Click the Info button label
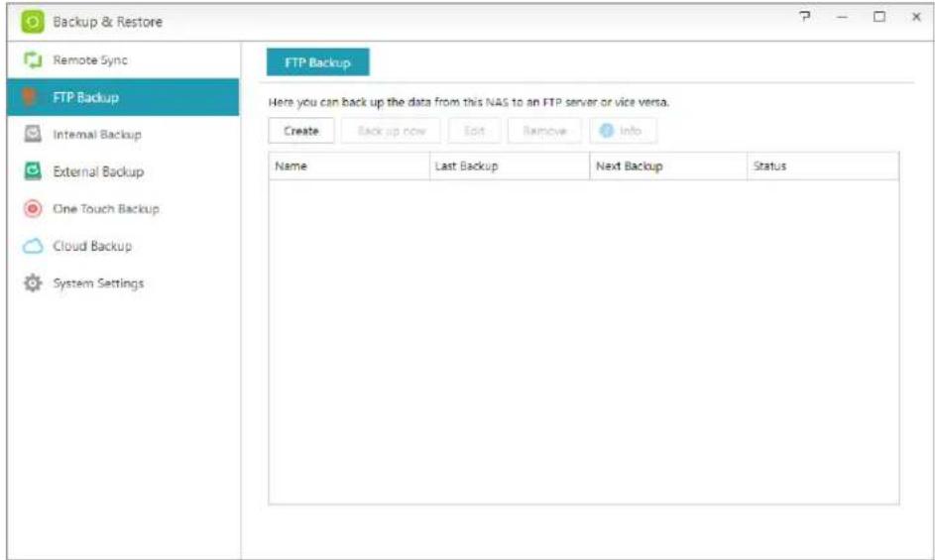Screen dimensions: 935x560 pos(631,131)
